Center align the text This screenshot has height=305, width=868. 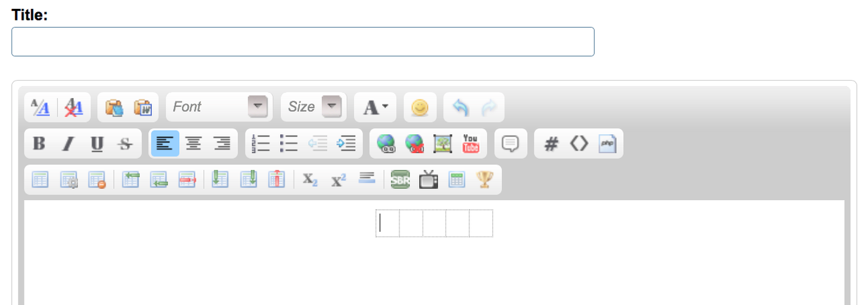[193, 144]
